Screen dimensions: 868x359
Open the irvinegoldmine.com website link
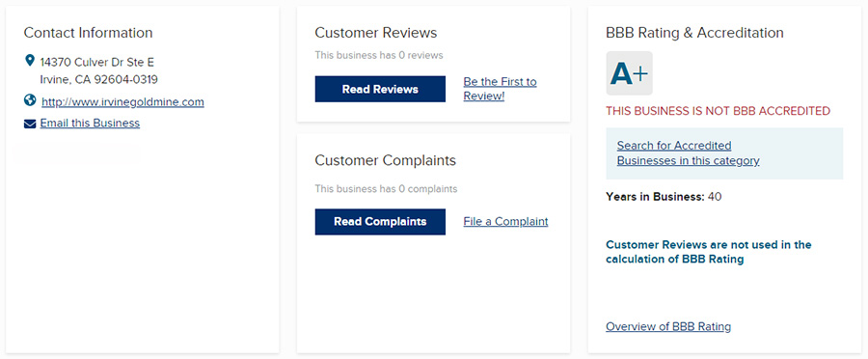point(122,102)
